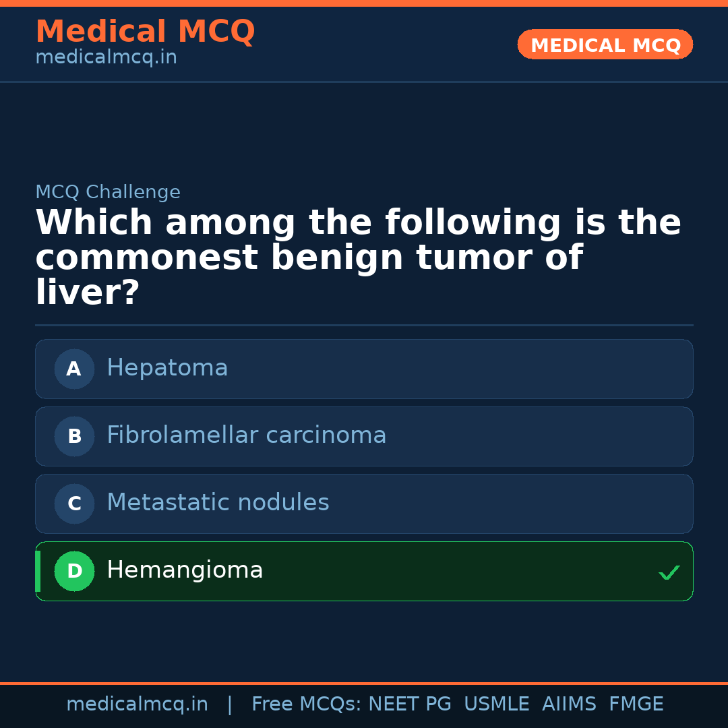This screenshot has width=728, height=728.
Task: Click the liver tumor question text
Action: pos(357,257)
